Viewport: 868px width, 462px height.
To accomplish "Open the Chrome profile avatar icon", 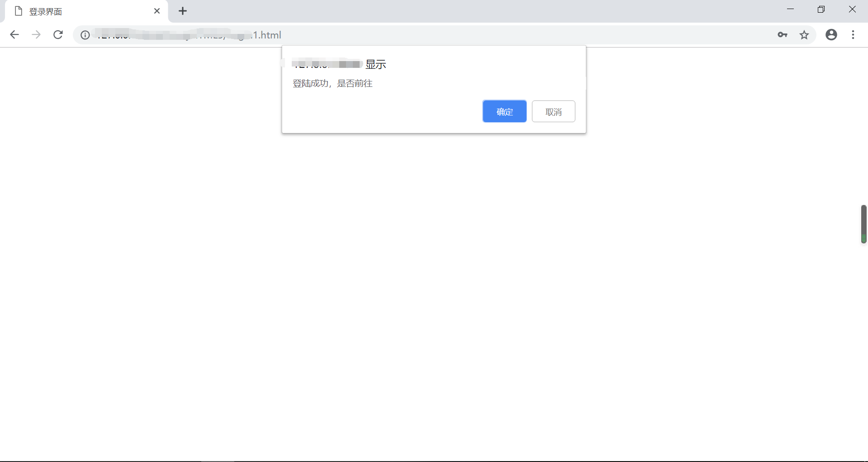I will pyautogui.click(x=831, y=34).
